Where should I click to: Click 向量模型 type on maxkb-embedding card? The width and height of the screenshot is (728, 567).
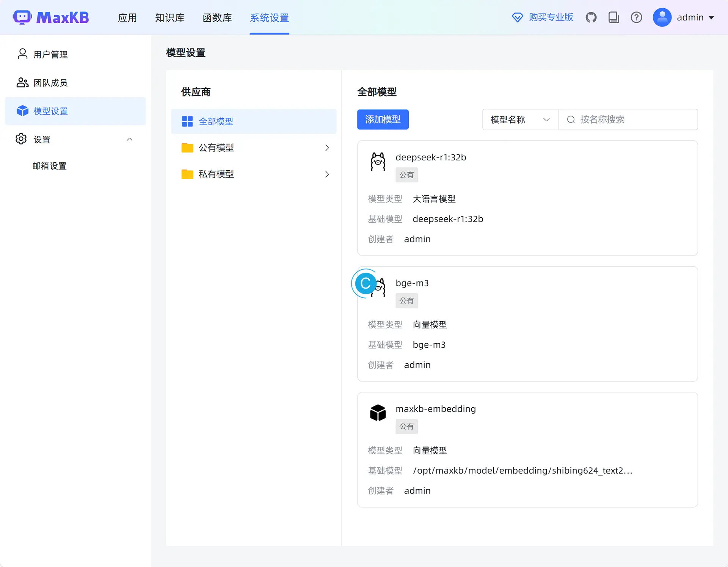point(430,450)
